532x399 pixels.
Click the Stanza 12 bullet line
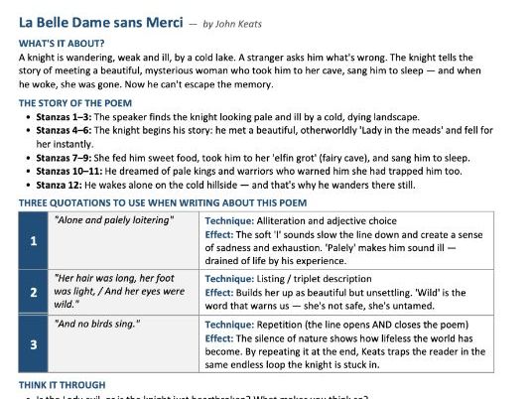[x=225, y=185]
